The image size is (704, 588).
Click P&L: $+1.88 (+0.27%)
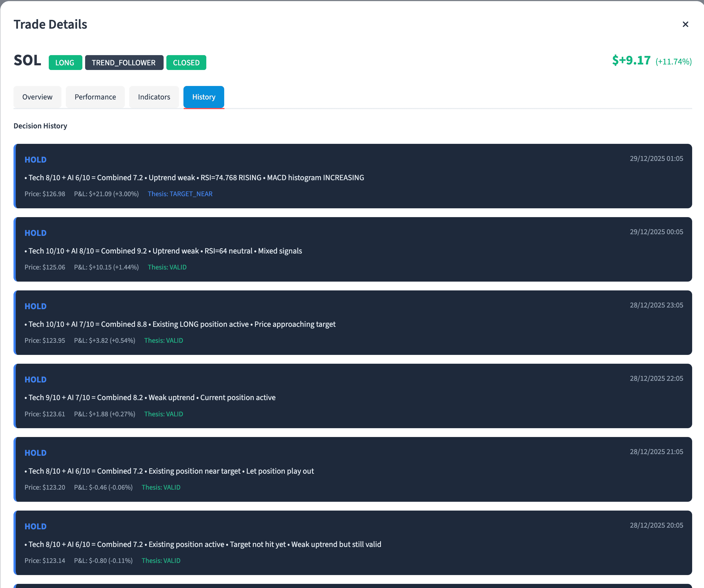click(105, 414)
